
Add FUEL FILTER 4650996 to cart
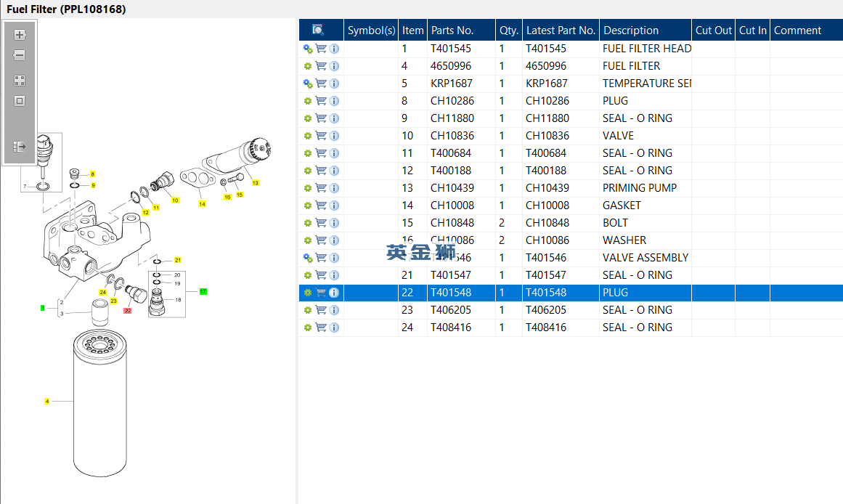pos(321,65)
